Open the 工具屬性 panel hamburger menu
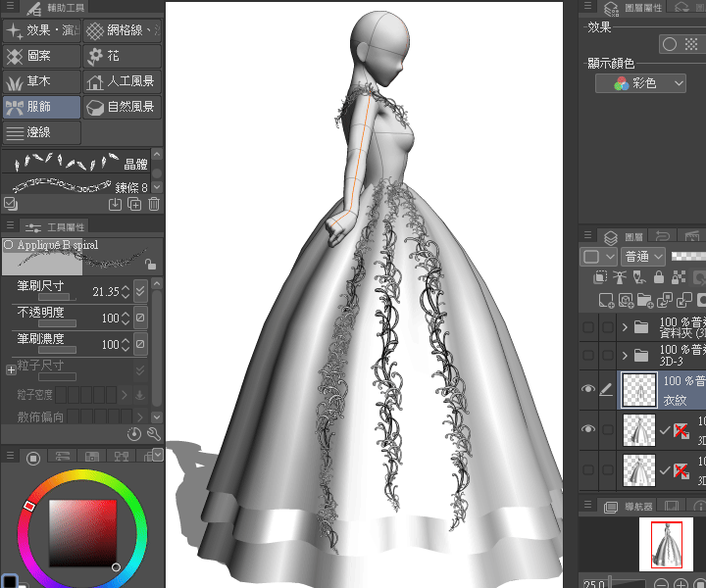The width and height of the screenshot is (706, 588). coord(11,225)
